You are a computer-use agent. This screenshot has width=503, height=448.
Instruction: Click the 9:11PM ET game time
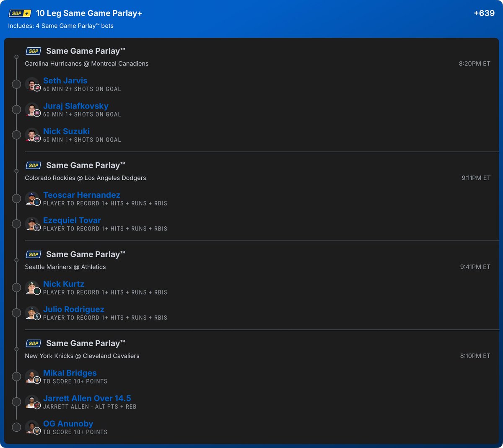coord(476,178)
